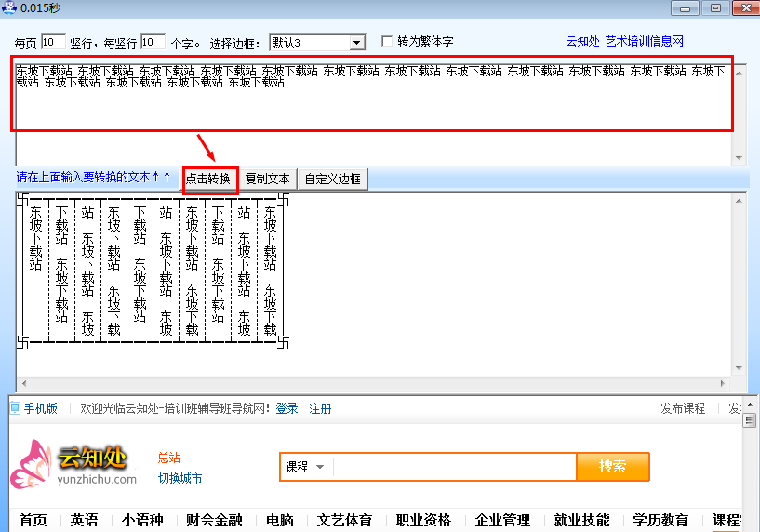Click the 登录 link
The height and width of the screenshot is (532, 760).
287,408
